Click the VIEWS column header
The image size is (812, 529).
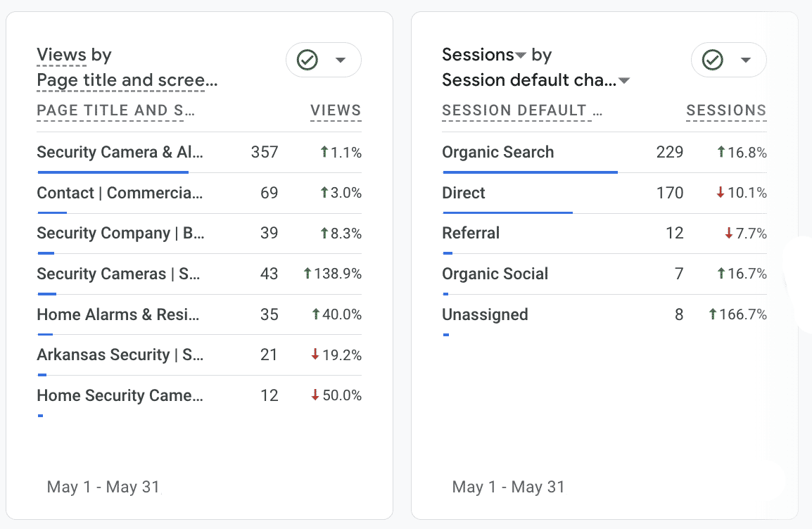coord(336,110)
